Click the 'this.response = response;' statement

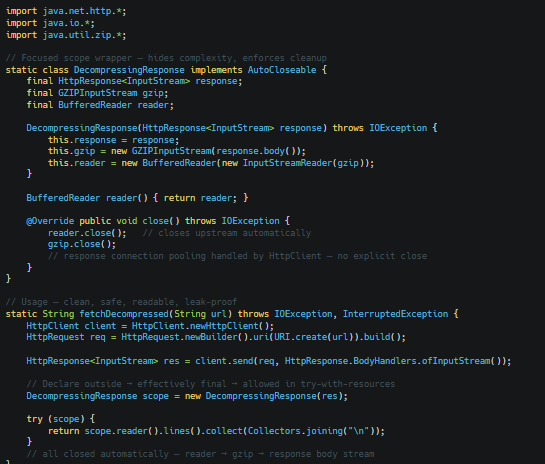click(113, 140)
